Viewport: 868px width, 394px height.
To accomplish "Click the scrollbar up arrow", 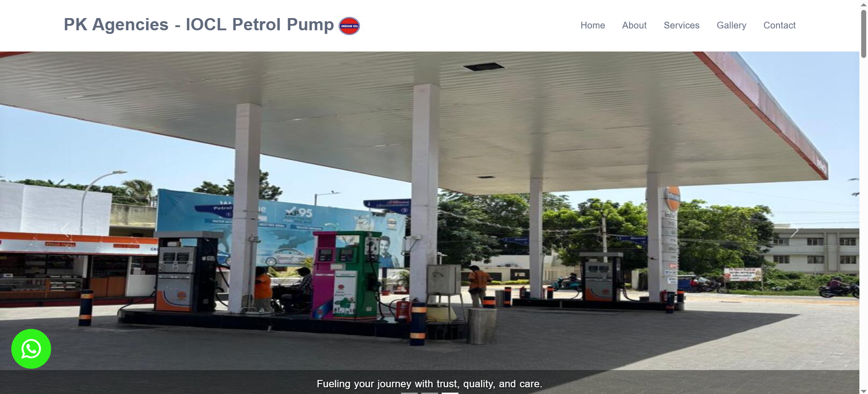I will coord(863,4).
